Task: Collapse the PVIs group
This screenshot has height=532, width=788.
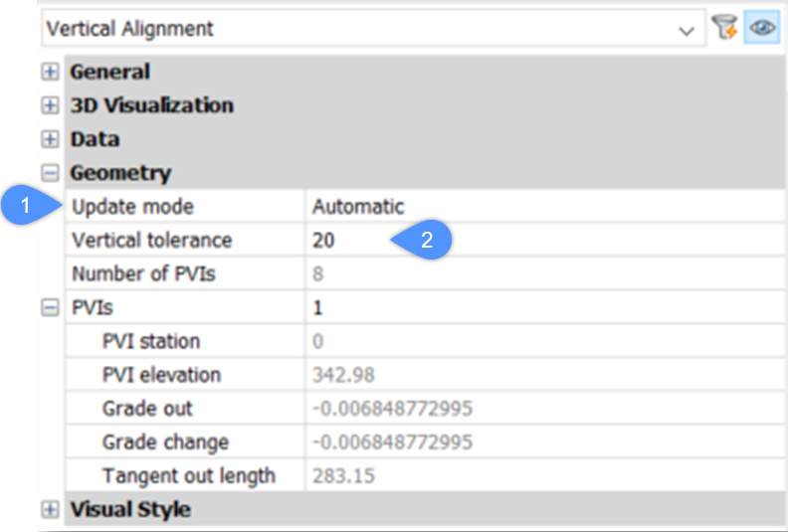Action: tap(50, 308)
